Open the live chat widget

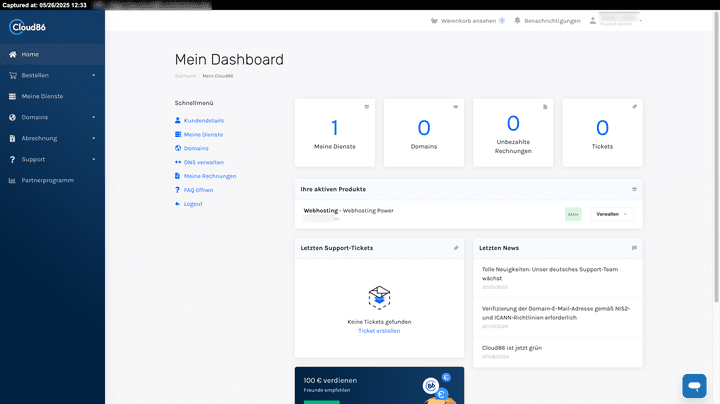point(694,386)
